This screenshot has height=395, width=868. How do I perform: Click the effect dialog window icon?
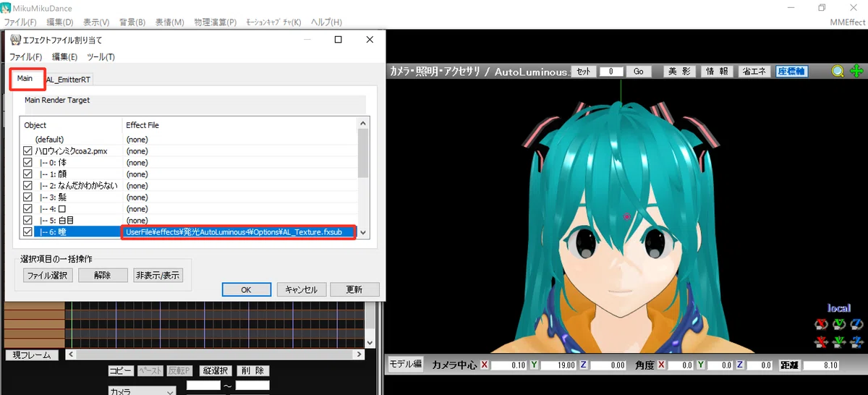(14, 40)
